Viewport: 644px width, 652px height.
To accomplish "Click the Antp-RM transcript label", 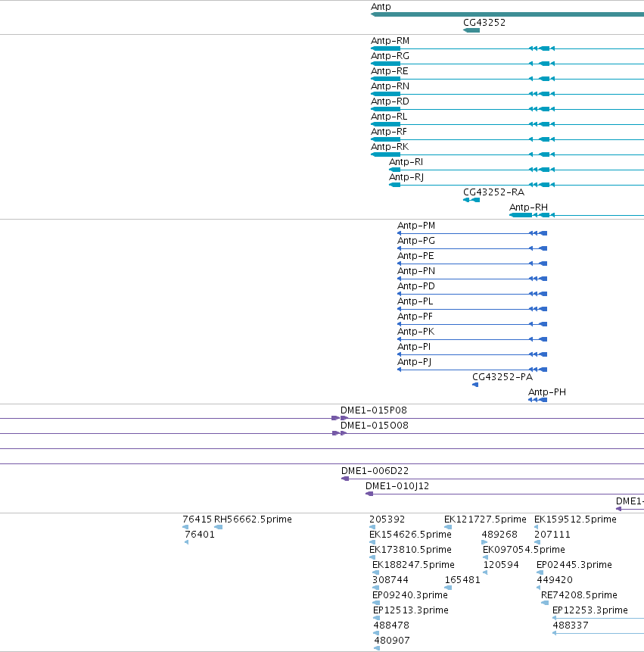I will click(390, 41).
